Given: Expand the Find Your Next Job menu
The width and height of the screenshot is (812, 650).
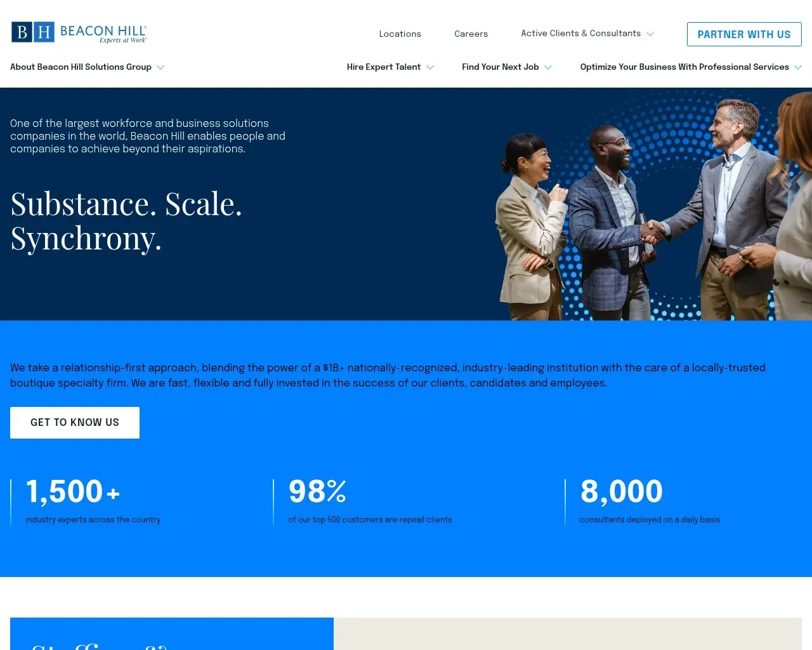Looking at the screenshot, I should (x=501, y=67).
